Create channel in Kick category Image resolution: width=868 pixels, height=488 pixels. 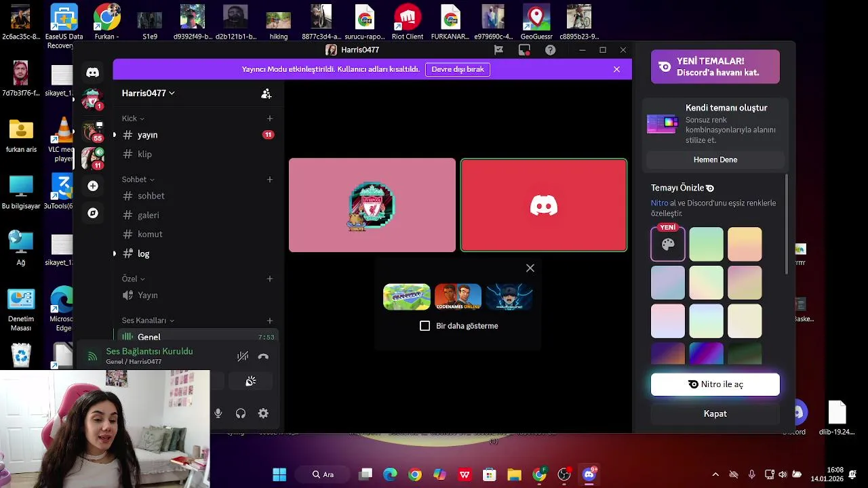270,119
